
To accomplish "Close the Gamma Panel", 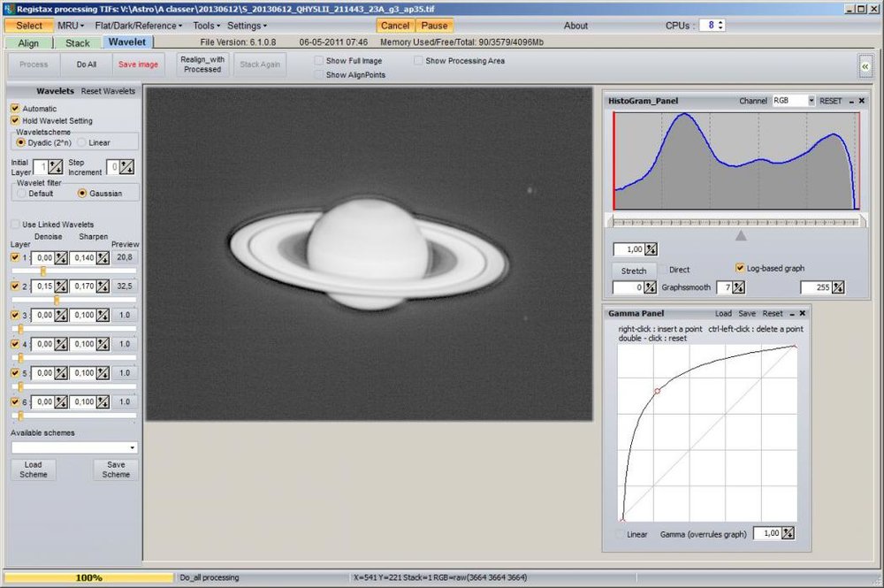I will coord(803,313).
